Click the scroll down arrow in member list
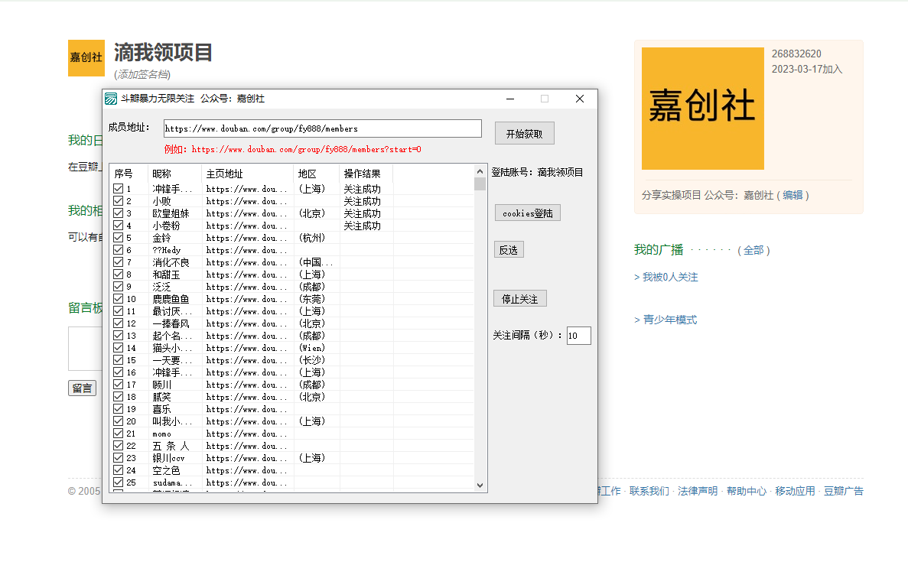The width and height of the screenshot is (908, 588). pyautogui.click(x=480, y=485)
